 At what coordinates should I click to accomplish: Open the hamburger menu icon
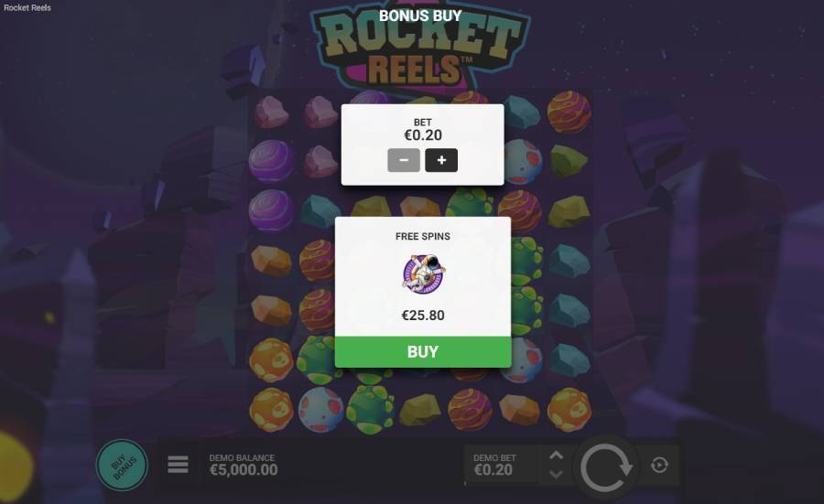pyautogui.click(x=179, y=465)
